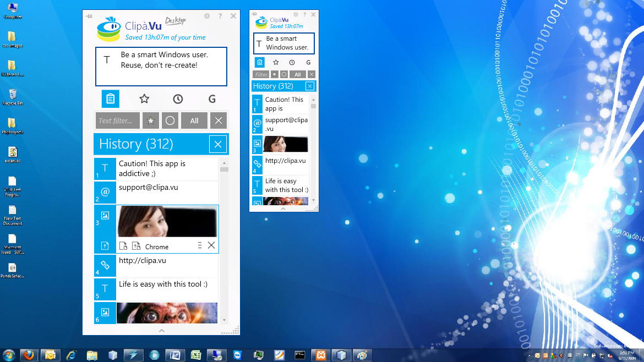Select 'support@clipa.vu' clip in small window
Viewport: 644px width, 362px height.
286,124
